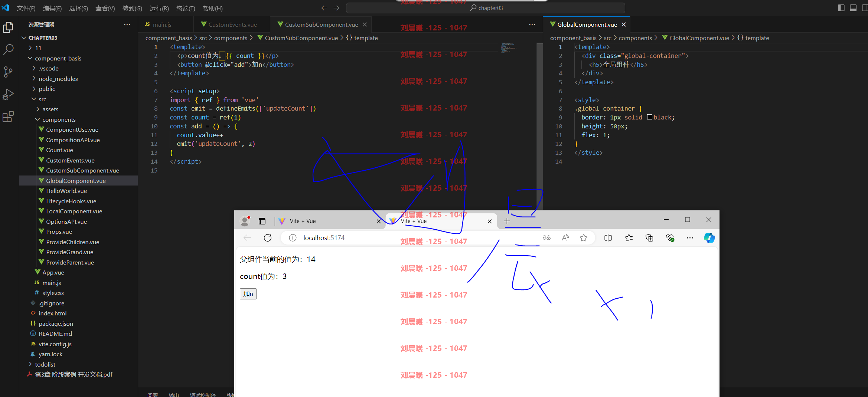Open the Search view in activity bar
The height and width of the screenshot is (397, 868).
pos(8,49)
